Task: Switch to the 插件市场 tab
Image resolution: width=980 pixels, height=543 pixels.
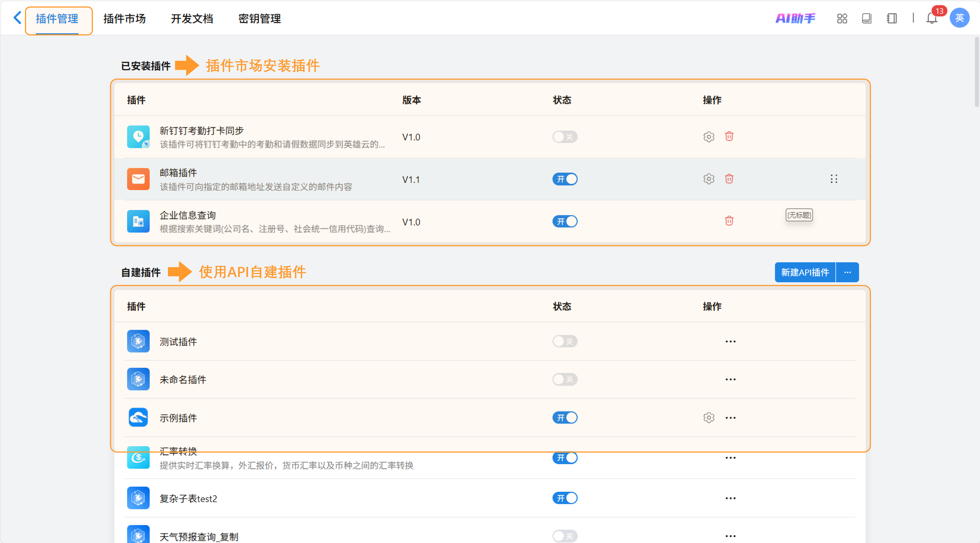Action: [125, 19]
